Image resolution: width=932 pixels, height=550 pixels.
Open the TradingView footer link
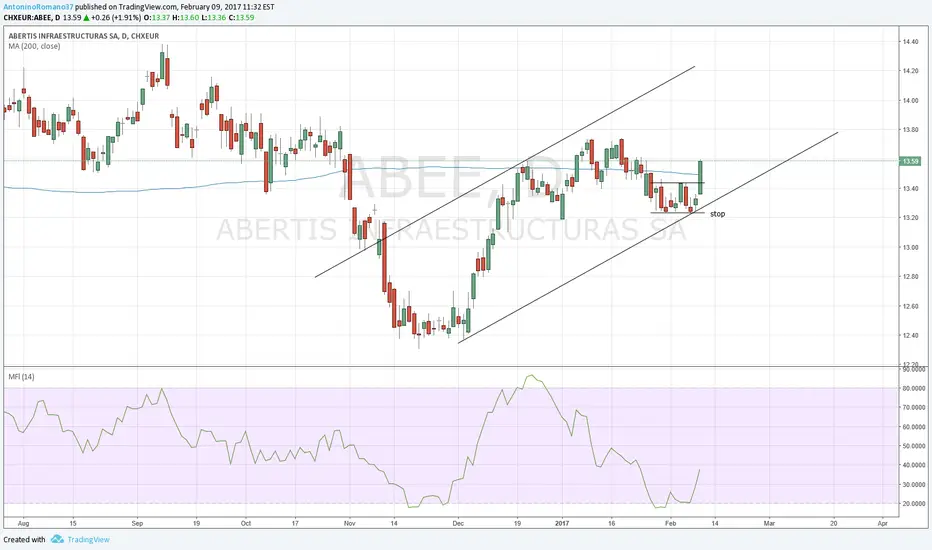pos(88,540)
